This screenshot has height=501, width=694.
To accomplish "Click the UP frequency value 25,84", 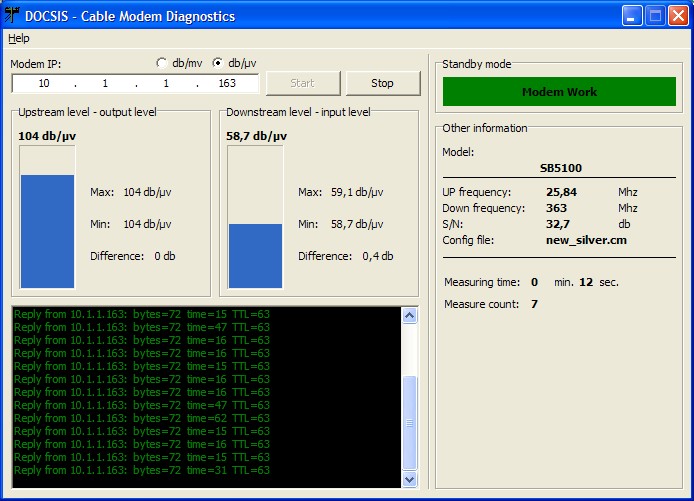I will (561, 192).
